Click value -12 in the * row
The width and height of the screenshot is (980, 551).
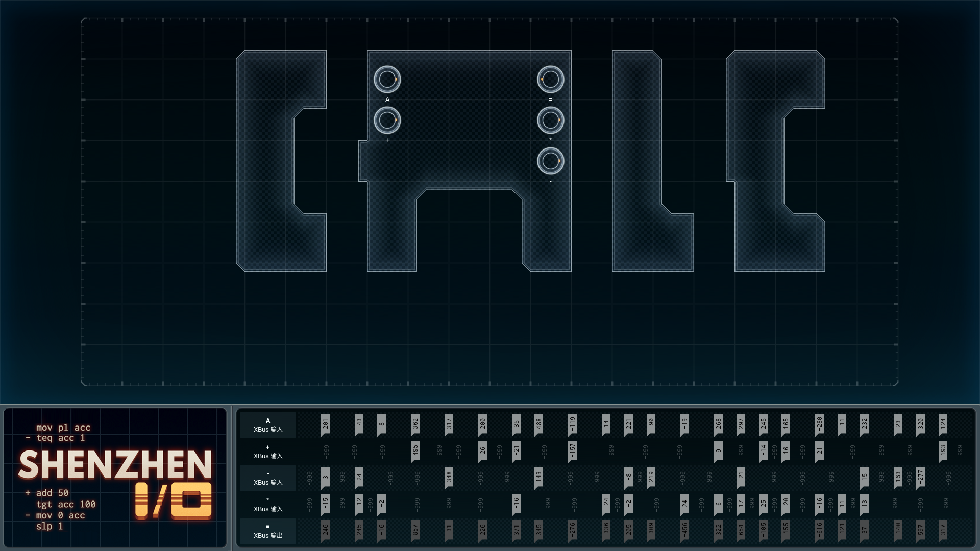359,504
